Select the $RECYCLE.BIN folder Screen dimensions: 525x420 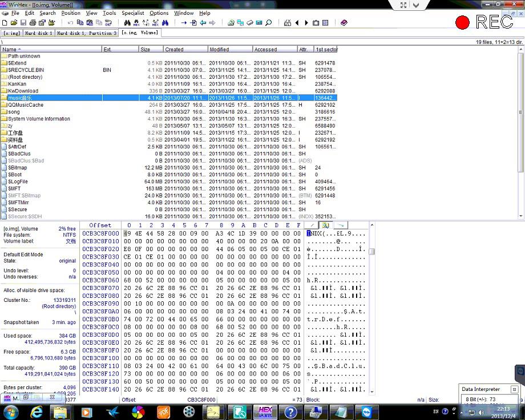[x=169, y=70]
